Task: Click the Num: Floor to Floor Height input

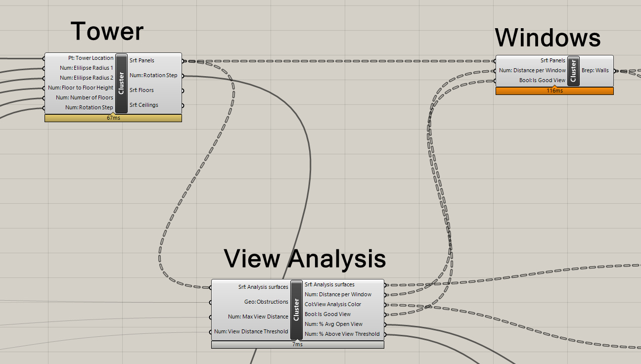Action: 81,88
